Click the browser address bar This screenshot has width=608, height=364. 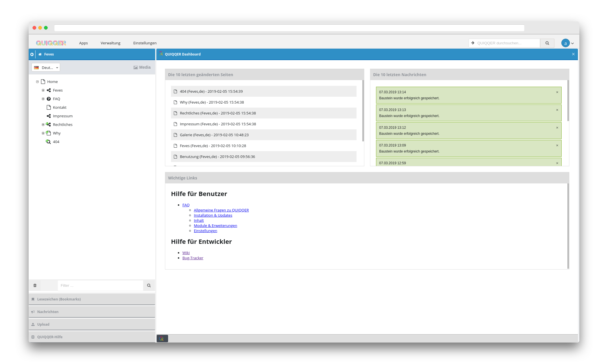(x=289, y=28)
